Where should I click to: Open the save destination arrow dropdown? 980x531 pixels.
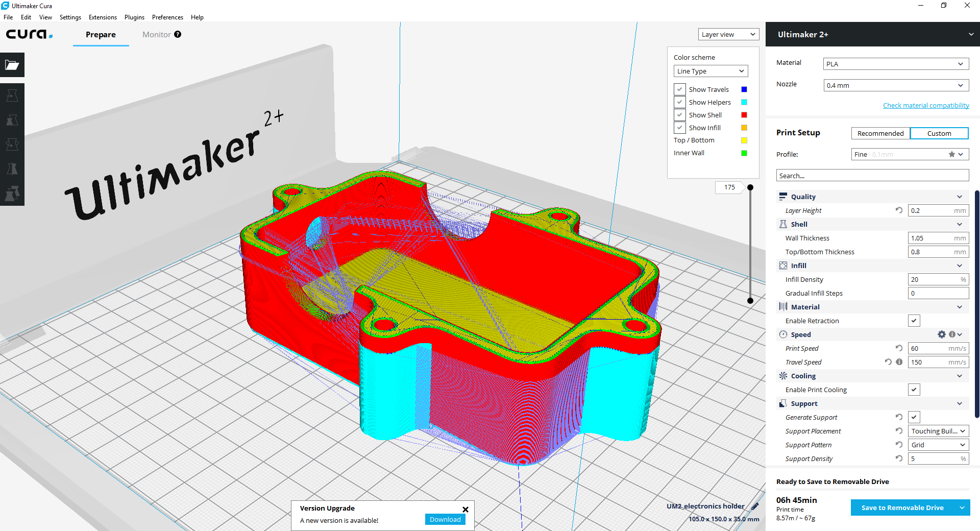coord(962,508)
